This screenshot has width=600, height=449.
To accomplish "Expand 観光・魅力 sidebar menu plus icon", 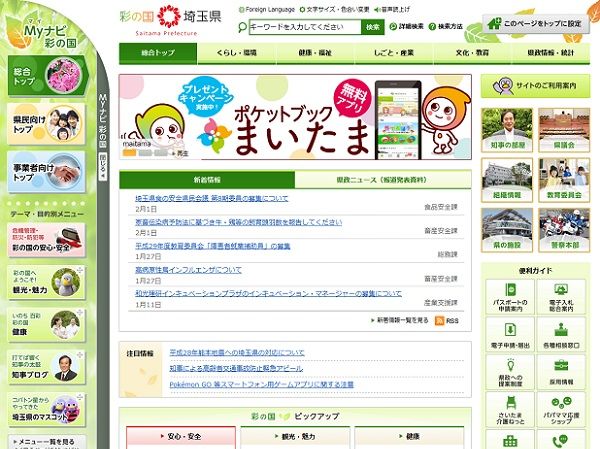I will [x=79, y=270].
